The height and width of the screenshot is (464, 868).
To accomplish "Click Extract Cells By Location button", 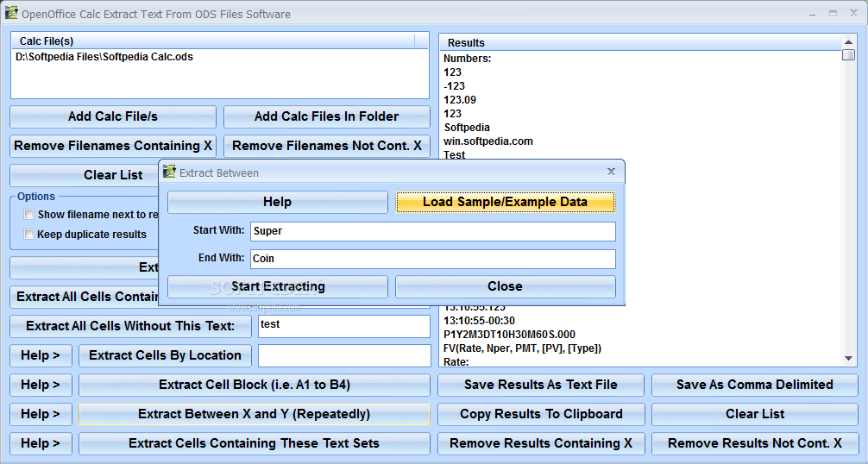I will pos(165,355).
